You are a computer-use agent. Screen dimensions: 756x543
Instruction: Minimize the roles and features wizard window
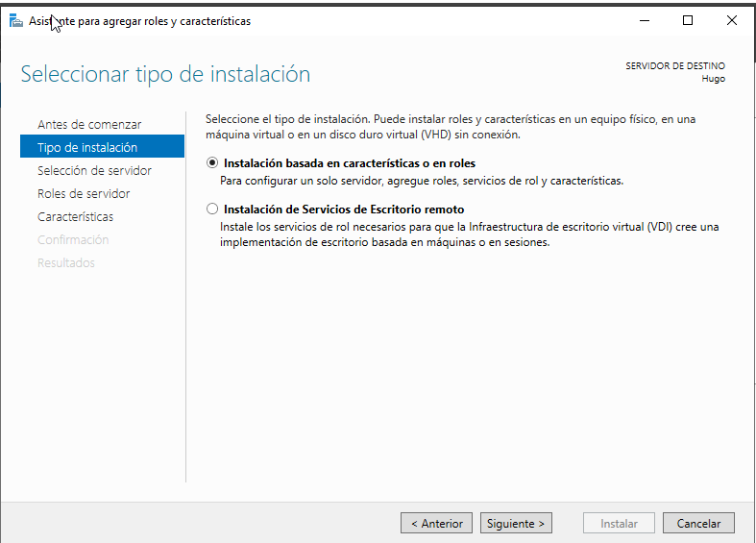pyautogui.click(x=642, y=20)
